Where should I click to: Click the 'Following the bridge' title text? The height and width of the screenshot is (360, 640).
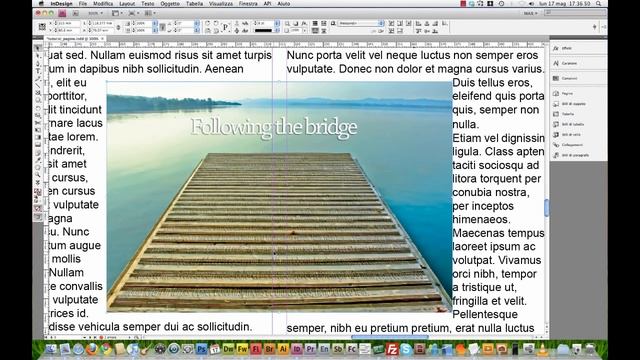pos(273,127)
